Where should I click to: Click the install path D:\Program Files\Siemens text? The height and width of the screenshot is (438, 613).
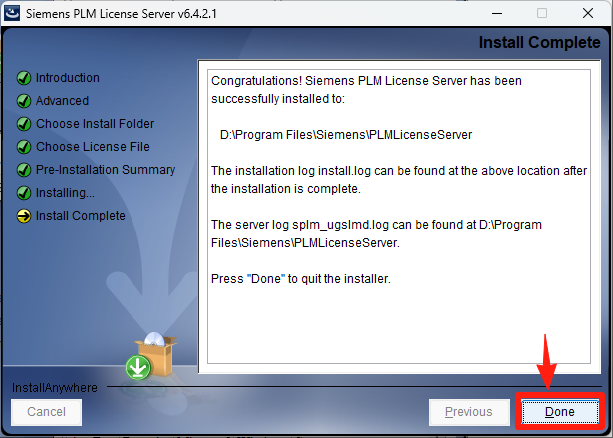pyautogui.click(x=346, y=135)
